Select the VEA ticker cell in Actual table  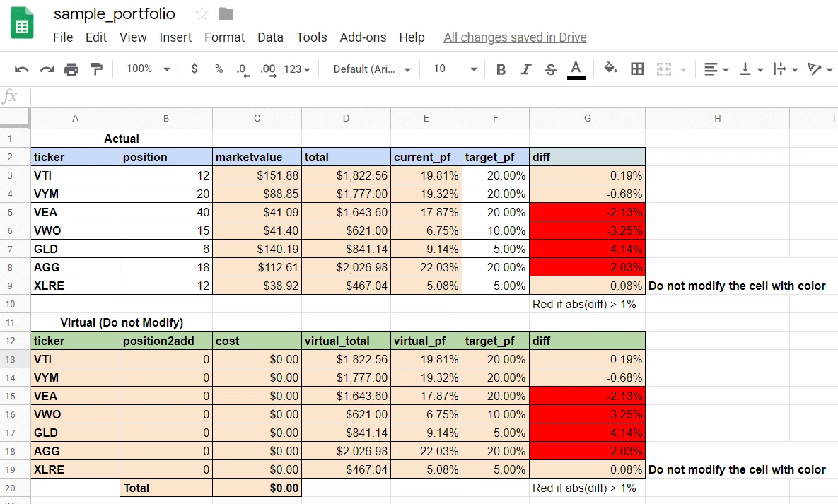[x=76, y=212]
